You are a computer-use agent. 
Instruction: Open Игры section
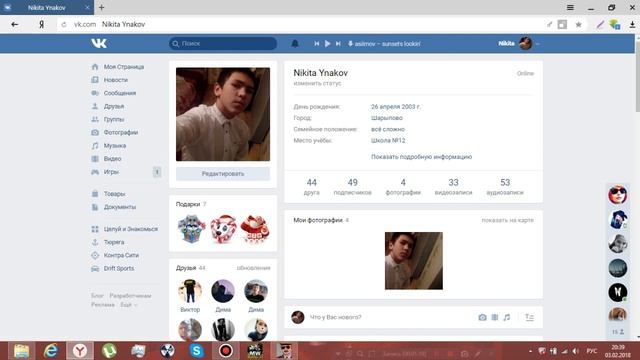111,172
